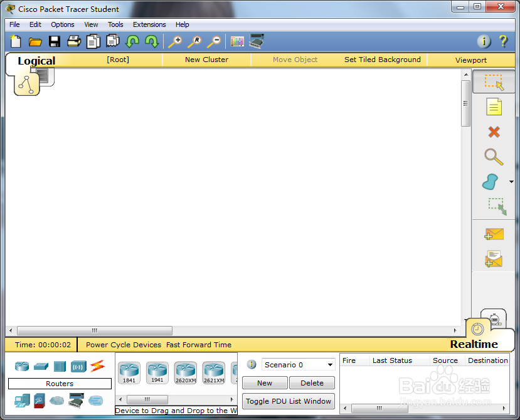The width and height of the screenshot is (520, 420).
Task: Open network information via the i icon
Action: (x=484, y=41)
